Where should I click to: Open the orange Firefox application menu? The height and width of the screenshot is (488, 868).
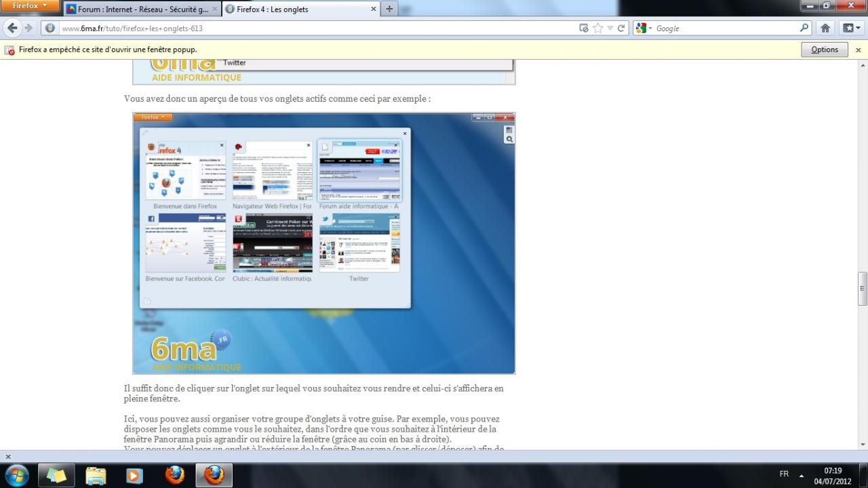[31, 6]
